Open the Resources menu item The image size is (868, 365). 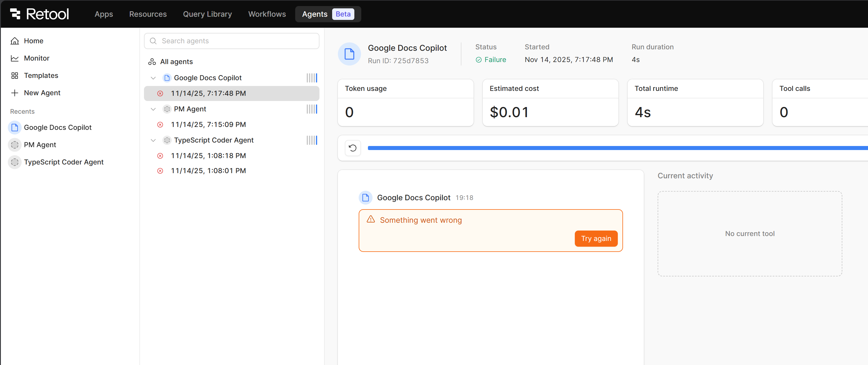(x=147, y=14)
